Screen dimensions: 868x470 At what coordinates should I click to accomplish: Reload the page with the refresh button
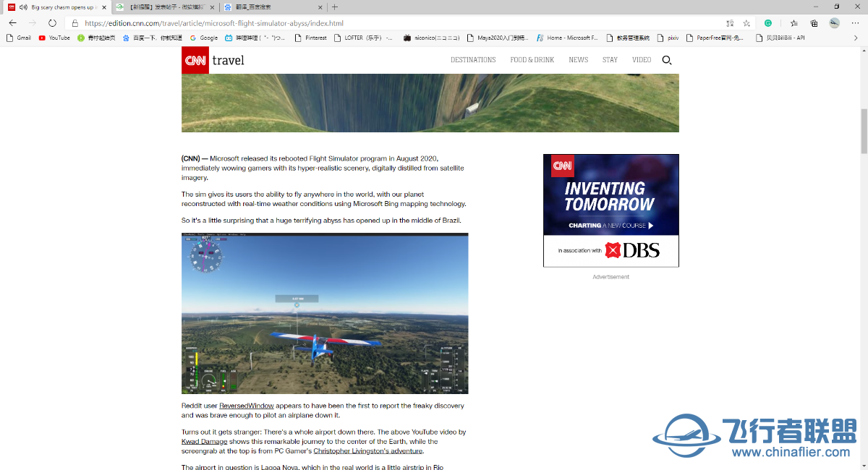(52, 23)
